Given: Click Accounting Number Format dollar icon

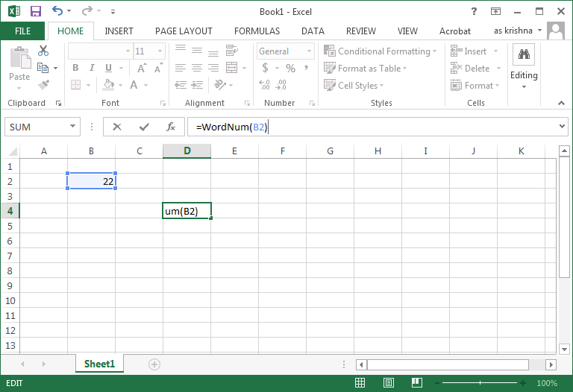Looking at the screenshot, I should click(x=266, y=68).
